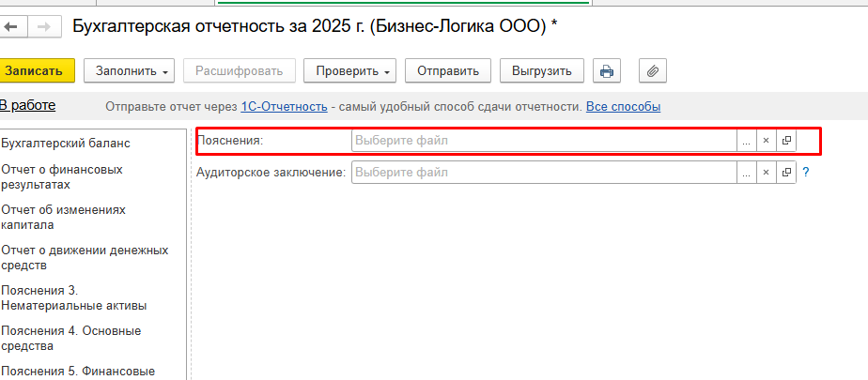This screenshot has height=380, width=868.
Task: Click the disabled Расшифровать button
Action: 240,70
